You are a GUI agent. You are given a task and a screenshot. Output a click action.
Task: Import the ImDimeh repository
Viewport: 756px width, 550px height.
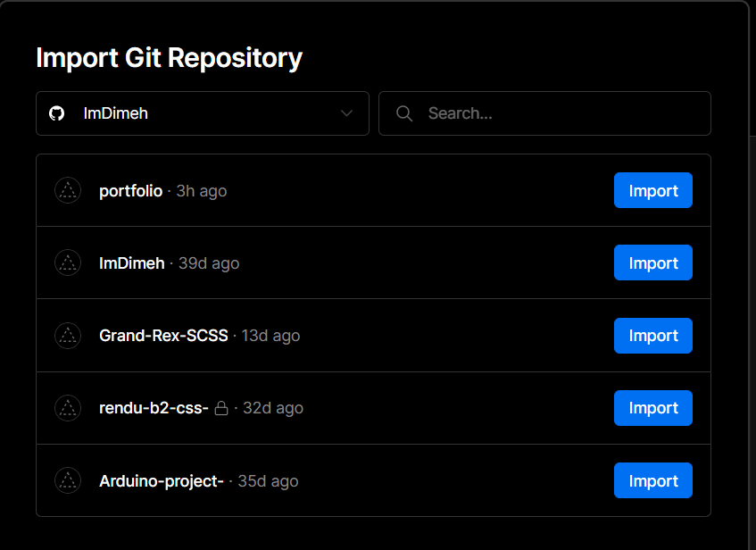[652, 262]
